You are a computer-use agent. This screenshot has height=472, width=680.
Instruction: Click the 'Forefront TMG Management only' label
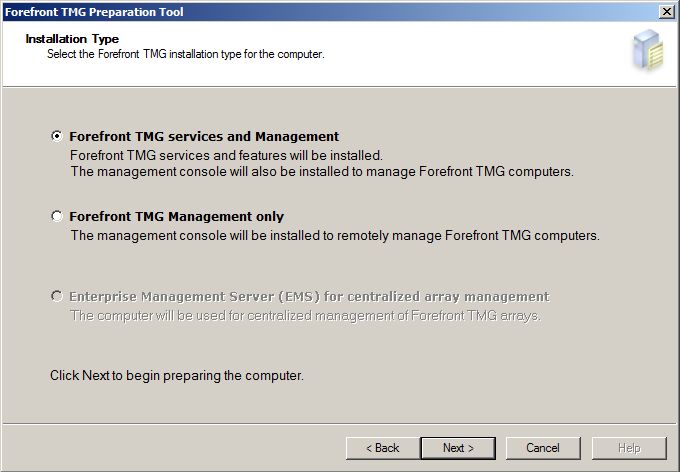(x=177, y=216)
